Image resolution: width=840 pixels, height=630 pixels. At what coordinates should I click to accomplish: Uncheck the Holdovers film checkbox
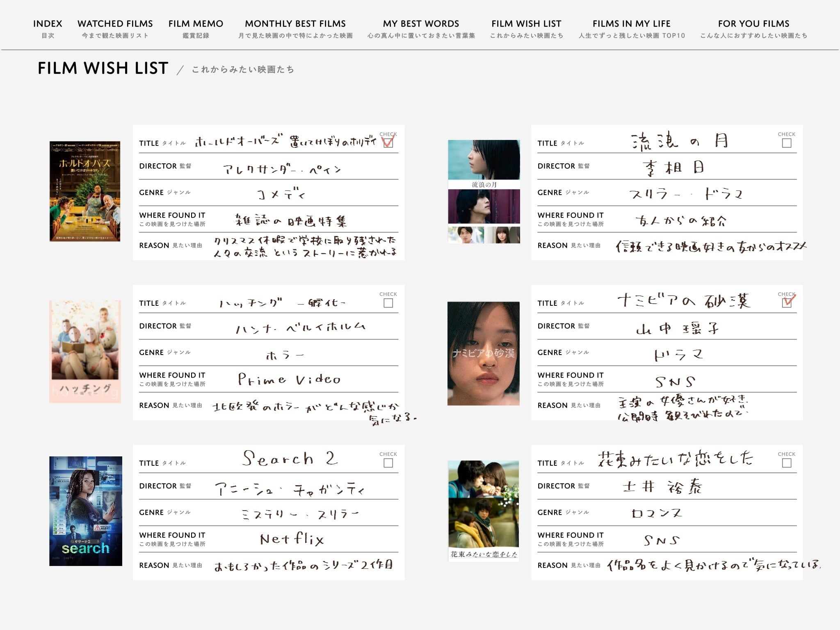(388, 143)
